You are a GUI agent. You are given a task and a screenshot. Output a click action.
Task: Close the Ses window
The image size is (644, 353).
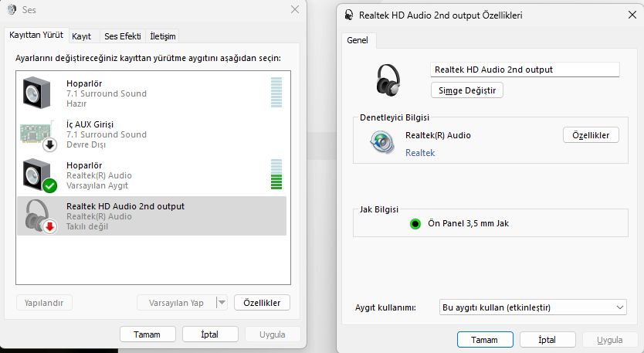pos(295,9)
